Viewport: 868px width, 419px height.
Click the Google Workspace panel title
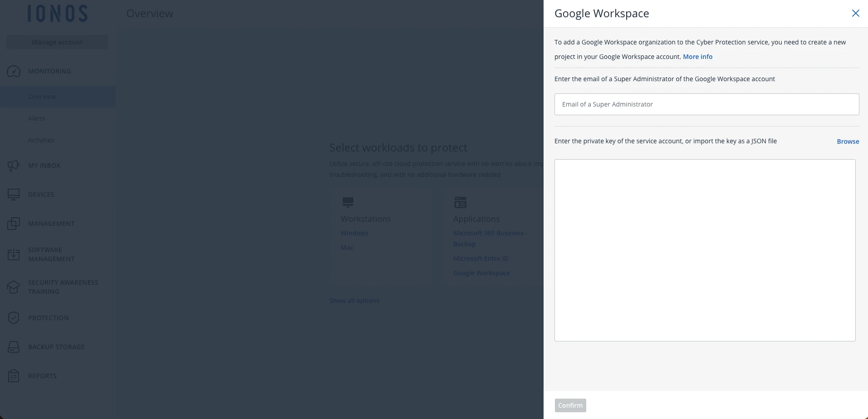tap(602, 14)
